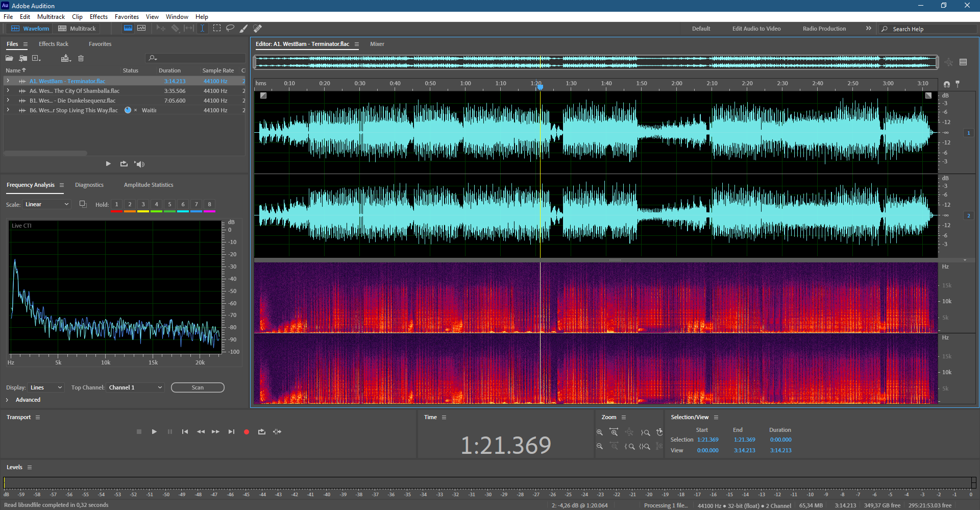980x510 pixels.
Task: Open the Display Lines dropdown
Action: click(46, 387)
